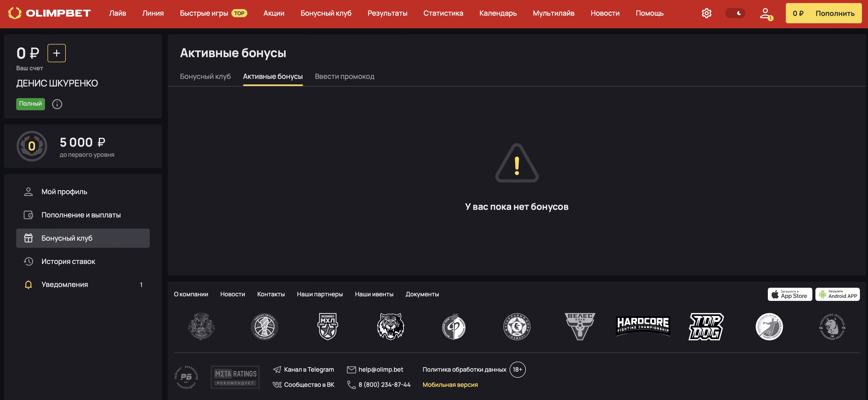Open Календарь in header
This screenshot has height=400, width=868.
(498, 13)
